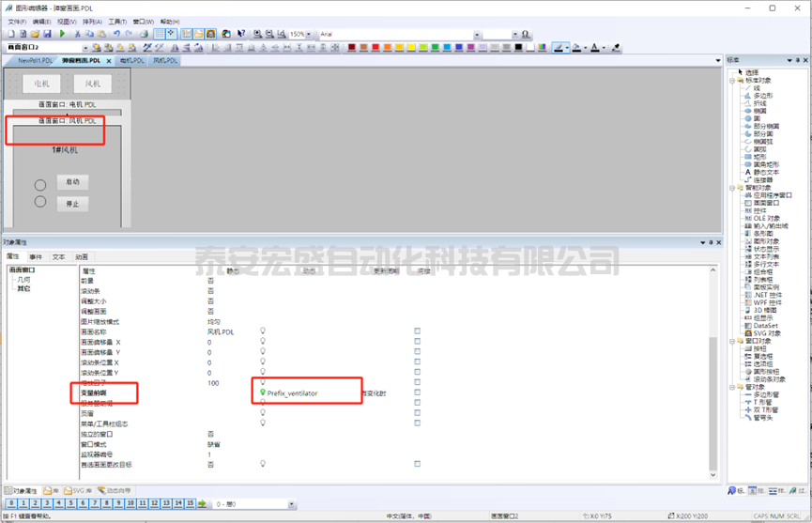Viewport: 812px width, 523px height.
Task: Select the SVG 对象 tool in the toolbox
Action: [x=769, y=332]
